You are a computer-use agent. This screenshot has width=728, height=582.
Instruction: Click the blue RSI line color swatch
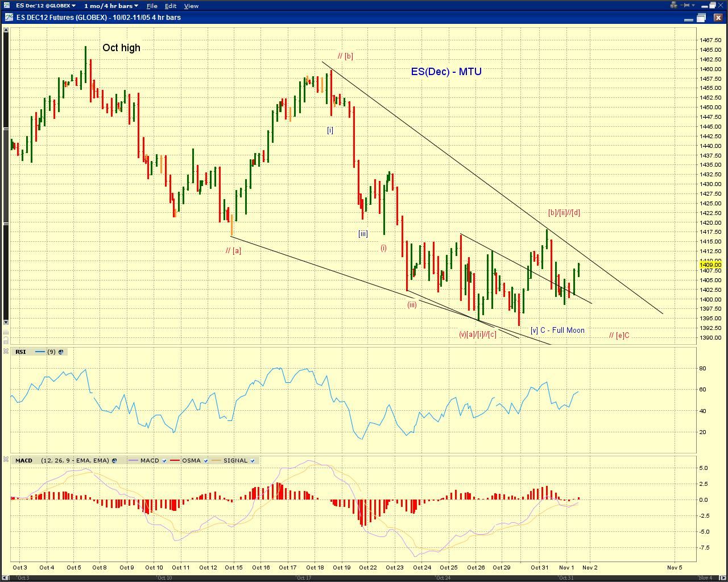(x=40, y=352)
